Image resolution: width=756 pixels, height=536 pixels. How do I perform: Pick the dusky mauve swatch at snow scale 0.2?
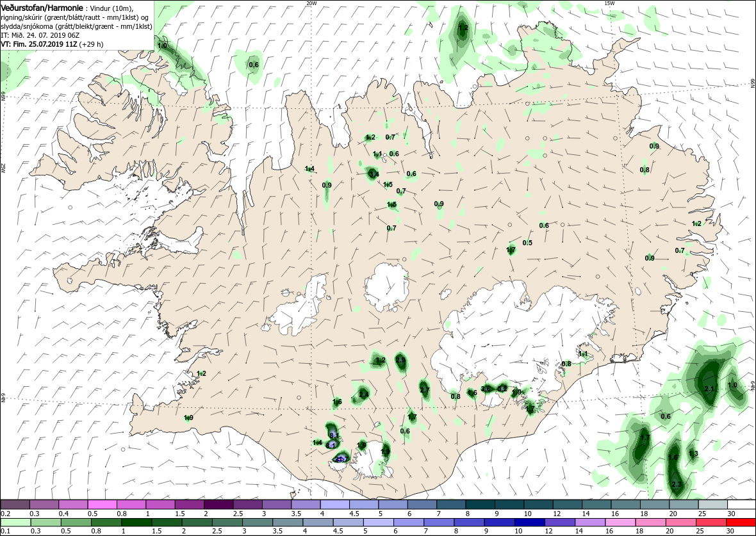[15, 505]
